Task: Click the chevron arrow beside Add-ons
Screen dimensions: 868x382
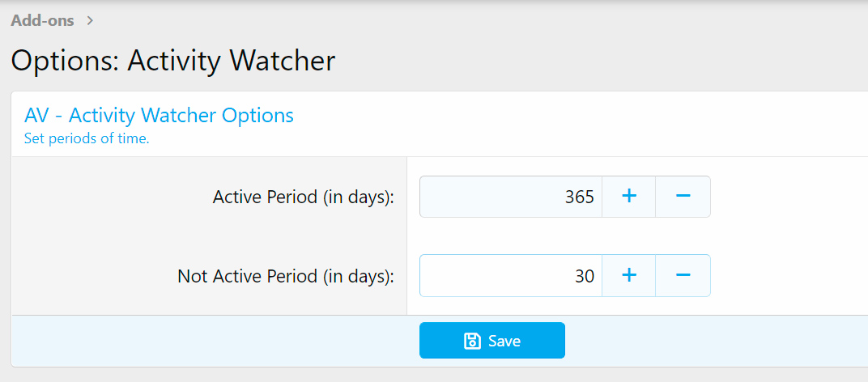Action: pos(90,20)
